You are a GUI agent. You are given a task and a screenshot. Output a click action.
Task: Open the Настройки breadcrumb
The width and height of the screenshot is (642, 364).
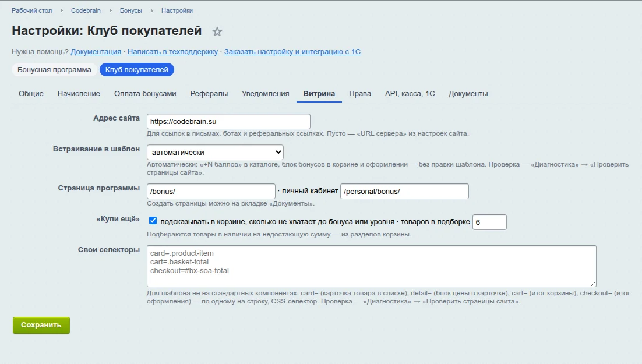pos(177,10)
